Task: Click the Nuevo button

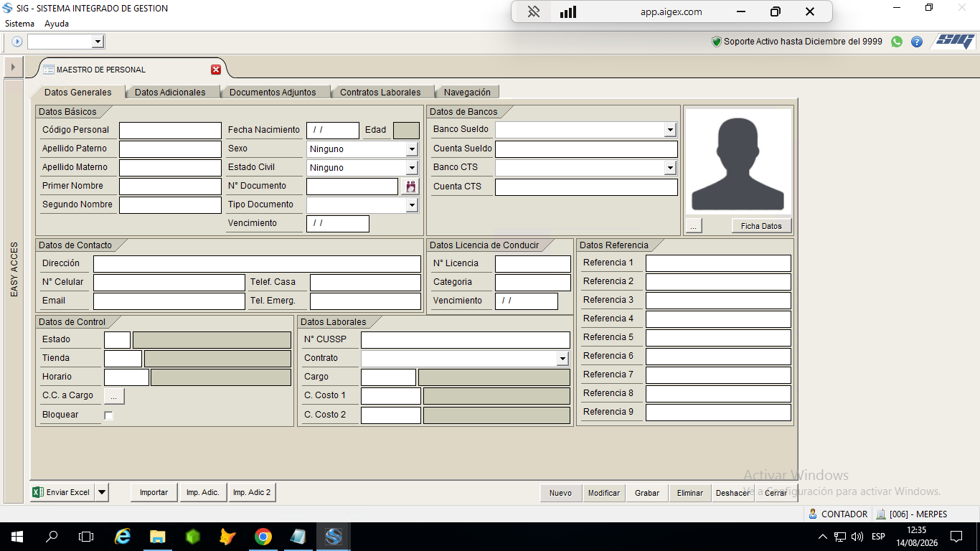Action: (560, 493)
